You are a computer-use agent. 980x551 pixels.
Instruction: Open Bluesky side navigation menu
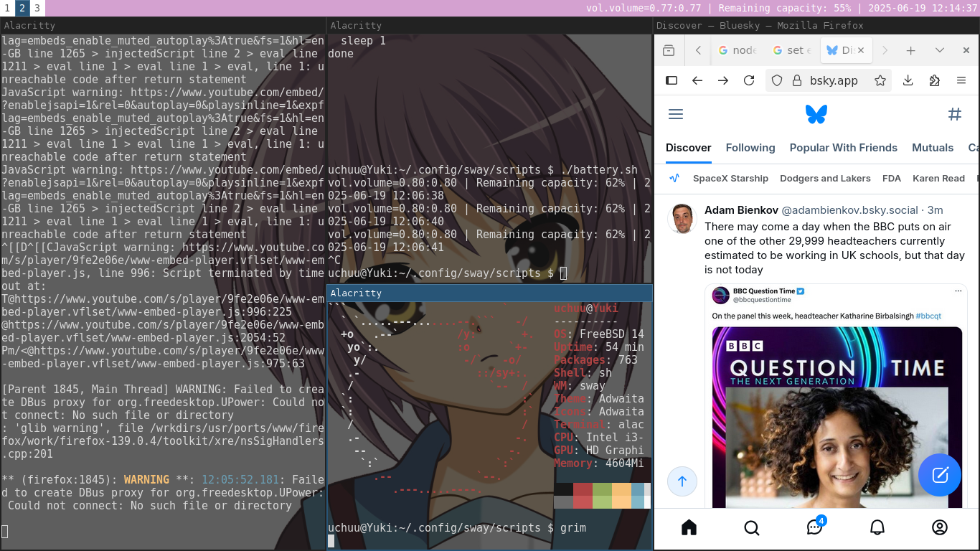676,114
